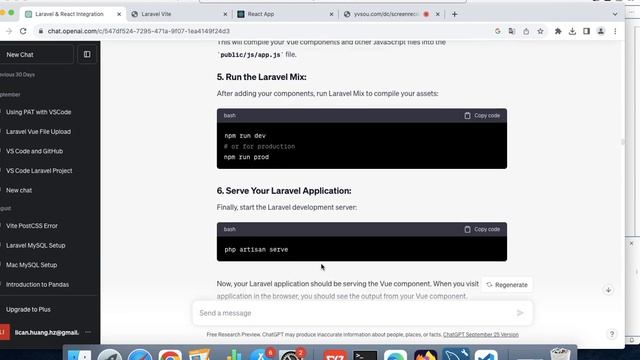Select the VS Code and GitHub chat
The image size is (640, 360).
34,151
